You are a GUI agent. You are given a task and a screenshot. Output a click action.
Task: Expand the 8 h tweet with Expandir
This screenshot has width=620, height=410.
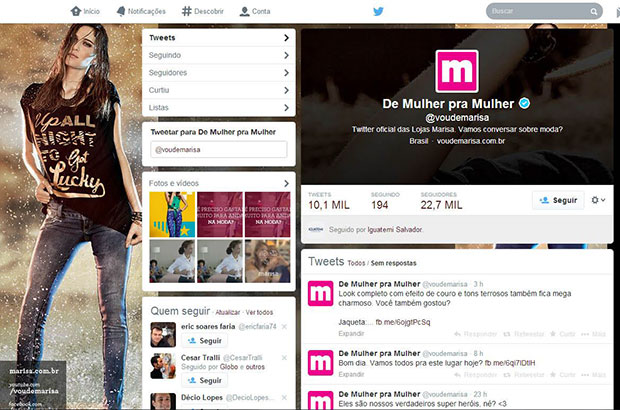pyautogui.click(x=351, y=374)
